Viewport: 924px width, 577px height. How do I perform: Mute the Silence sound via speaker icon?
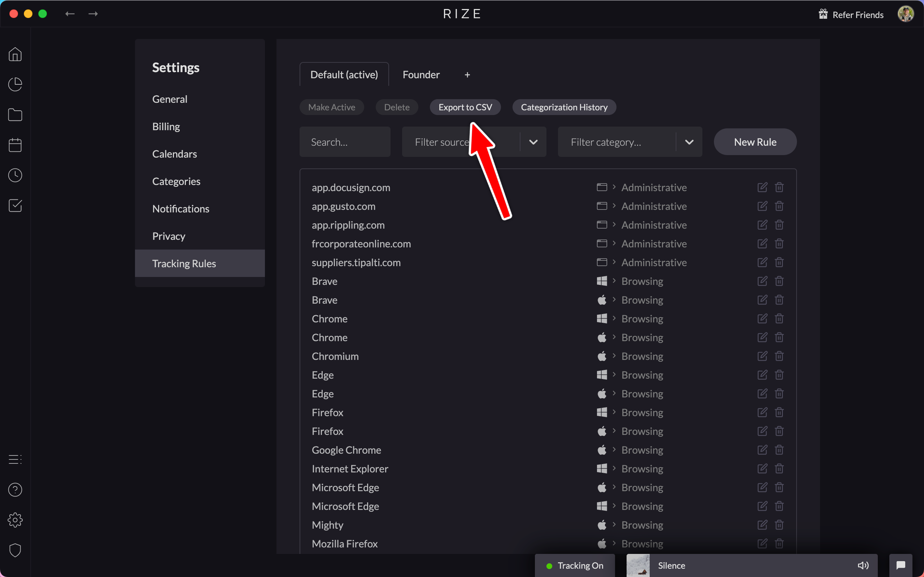click(863, 565)
